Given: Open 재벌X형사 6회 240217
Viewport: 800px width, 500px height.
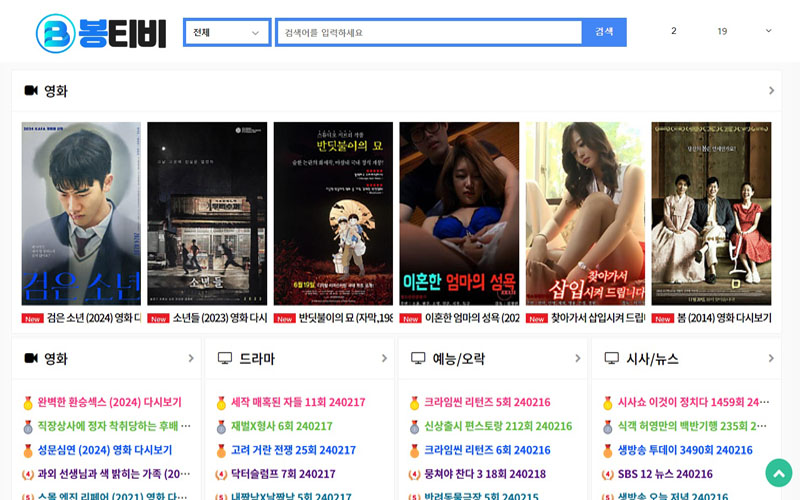Looking at the screenshot, I should coord(282,426).
